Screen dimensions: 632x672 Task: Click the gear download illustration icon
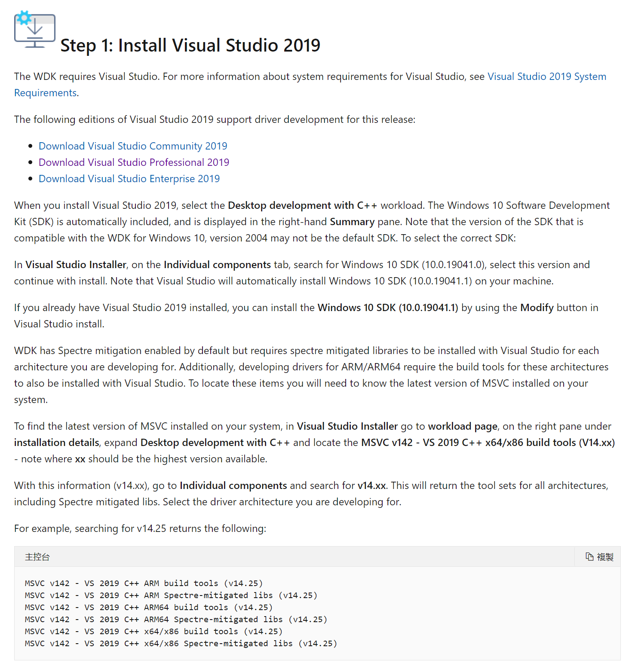click(x=34, y=29)
